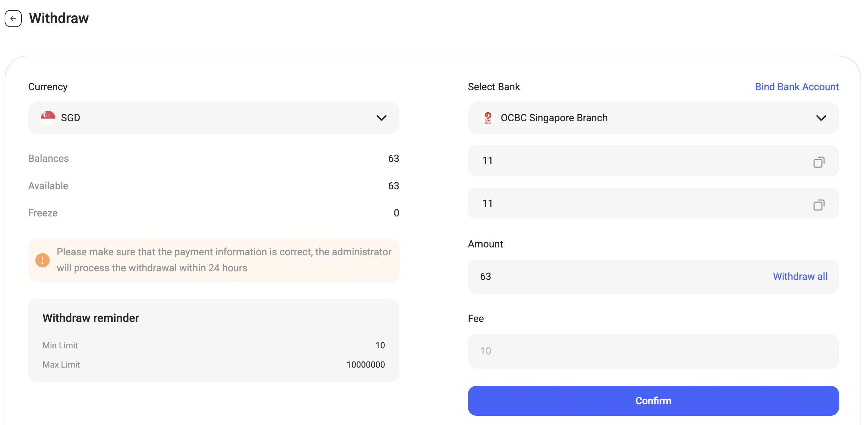The height and width of the screenshot is (425, 868).
Task: Click the Bind Bank Account link
Action: [x=797, y=87]
